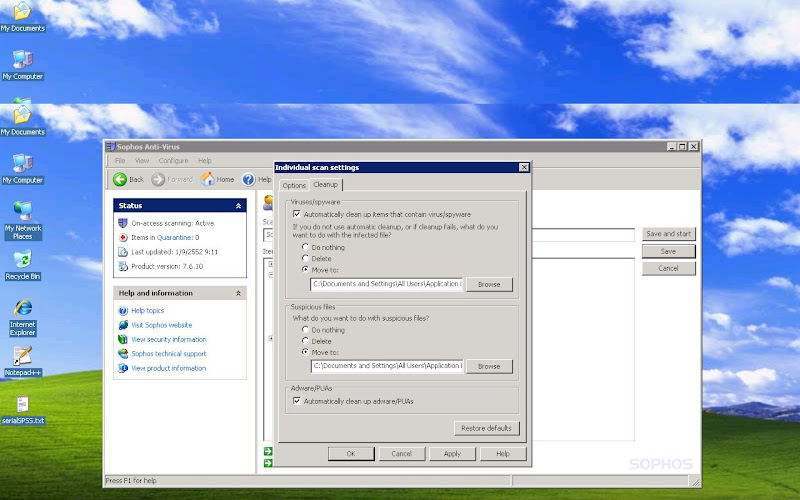Click Browse for the Suspicious files move path
The height and width of the screenshot is (500, 800).
[489, 366]
